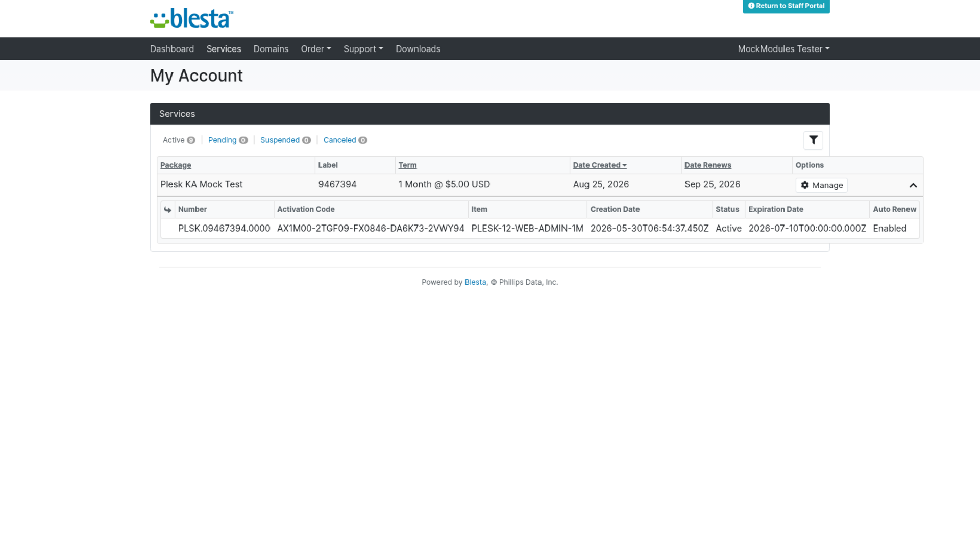Select the Active services tab
The width and height of the screenshot is (980, 551).
(179, 140)
